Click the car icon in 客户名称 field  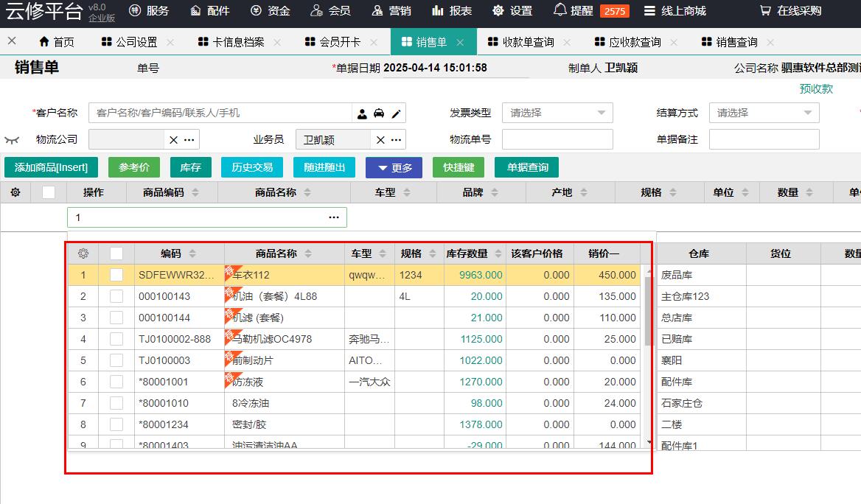coord(379,113)
